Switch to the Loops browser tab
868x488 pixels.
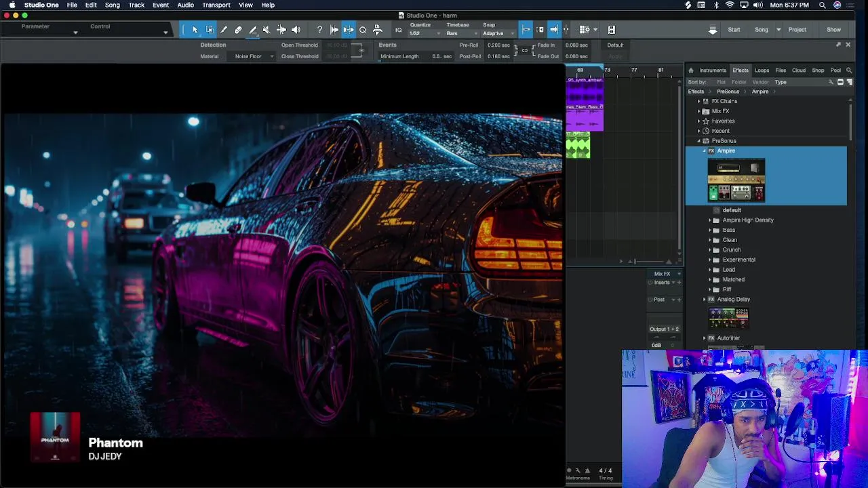click(x=762, y=70)
